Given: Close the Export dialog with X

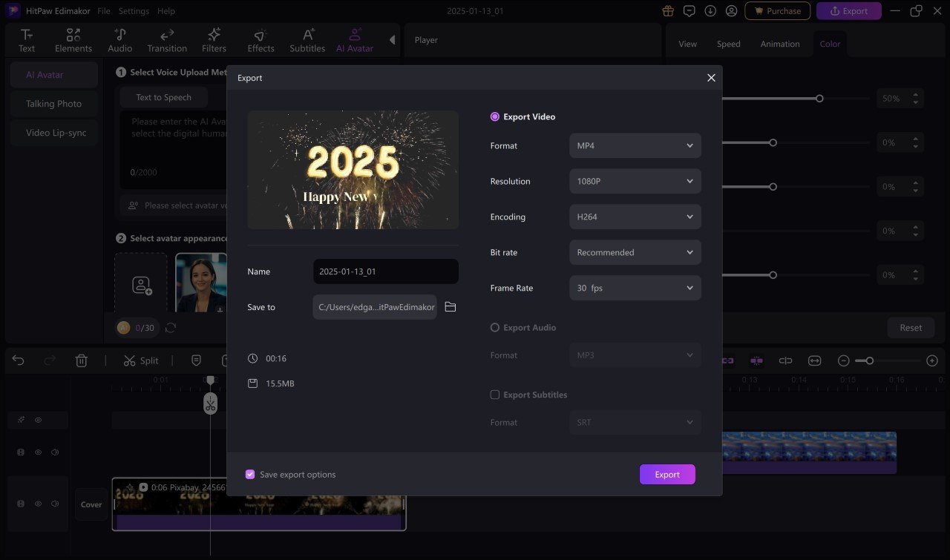Looking at the screenshot, I should [711, 78].
